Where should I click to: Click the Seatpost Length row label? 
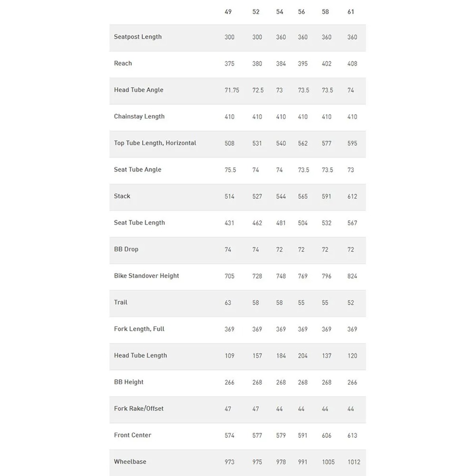pos(138,37)
